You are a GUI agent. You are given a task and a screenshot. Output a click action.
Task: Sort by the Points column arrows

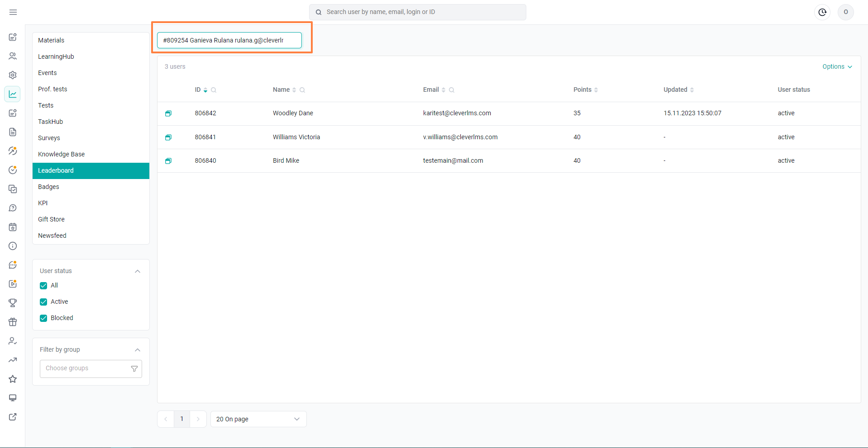tap(596, 90)
